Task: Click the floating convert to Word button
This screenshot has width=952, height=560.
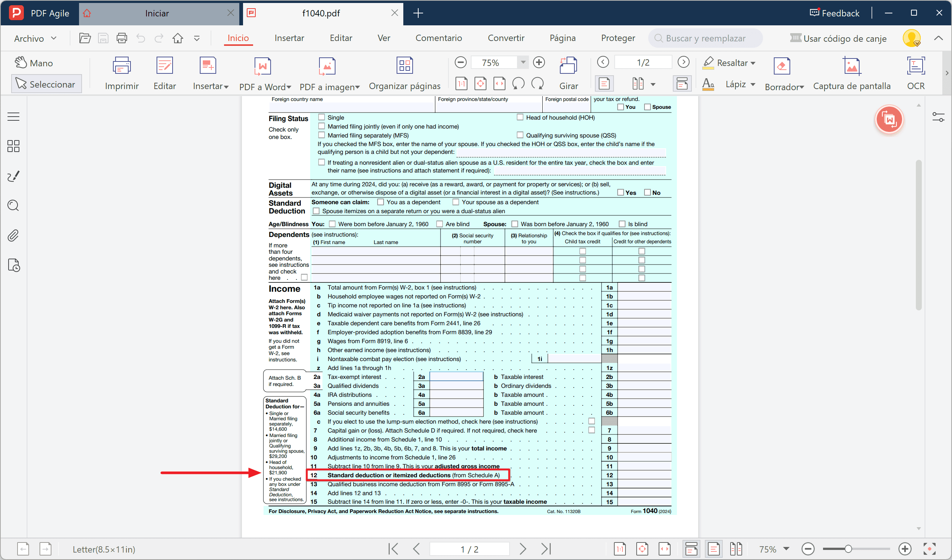Action: tap(889, 120)
